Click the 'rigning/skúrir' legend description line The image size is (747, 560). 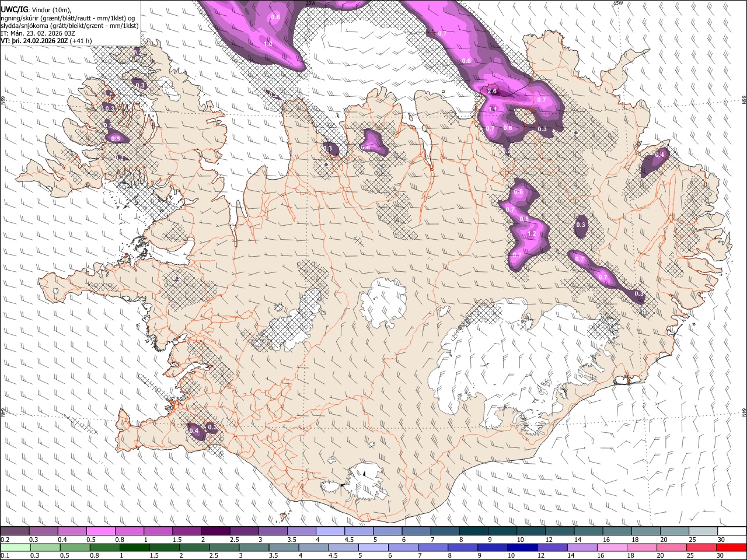68,18
